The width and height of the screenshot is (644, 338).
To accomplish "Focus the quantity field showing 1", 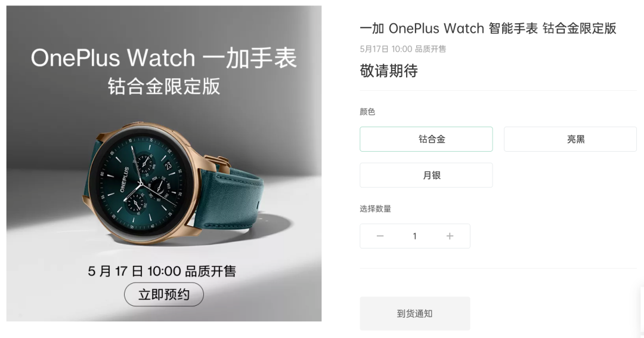I will tap(415, 236).
